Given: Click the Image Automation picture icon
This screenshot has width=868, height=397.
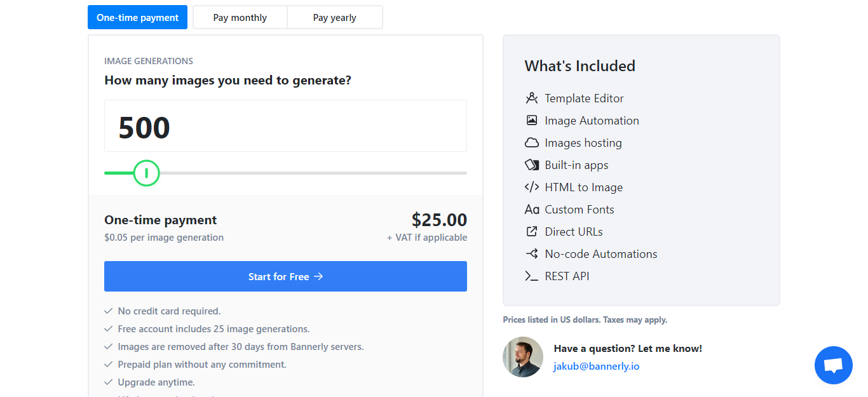Looking at the screenshot, I should pyautogui.click(x=532, y=121).
